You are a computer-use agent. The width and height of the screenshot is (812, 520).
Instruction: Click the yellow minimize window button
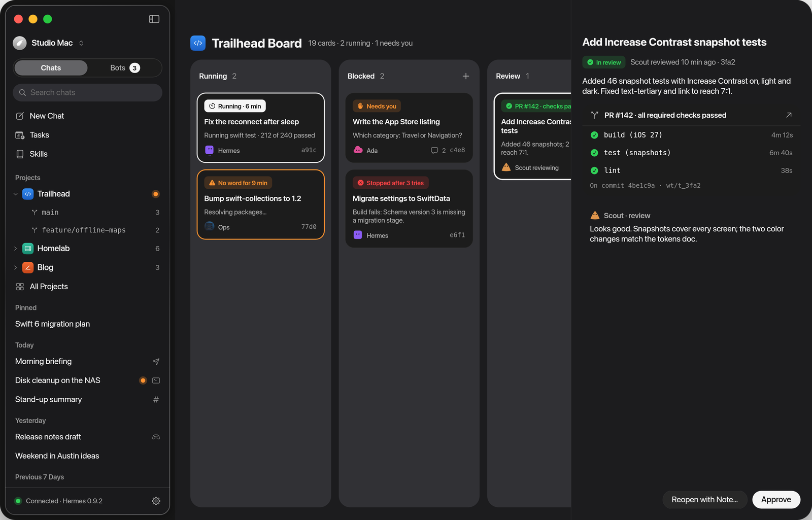tap(33, 19)
